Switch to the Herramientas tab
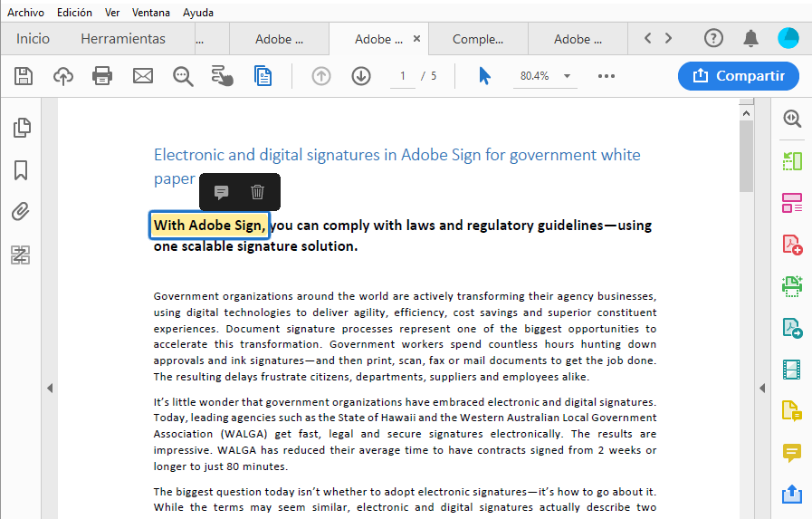Image resolution: width=812 pixels, height=519 pixels. click(x=123, y=39)
